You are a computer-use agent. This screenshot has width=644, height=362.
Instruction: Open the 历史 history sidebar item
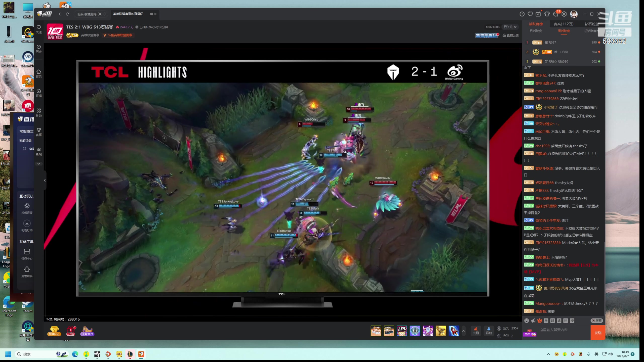pyautogui.click(x=38, y=49)
